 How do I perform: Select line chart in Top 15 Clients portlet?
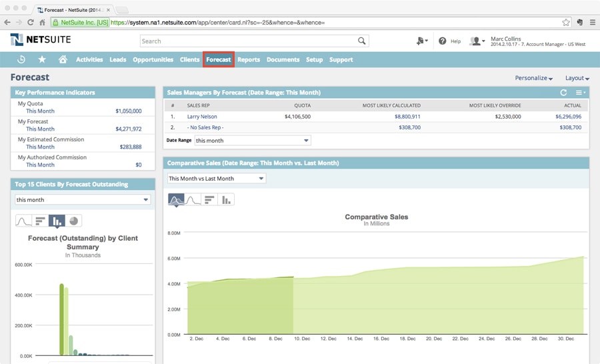coord(23,221)
